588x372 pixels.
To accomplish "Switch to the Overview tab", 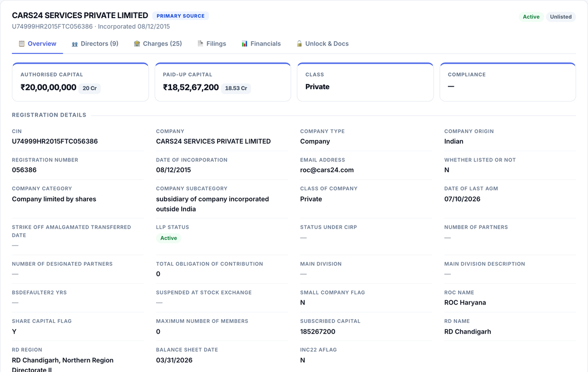I will [x=37, y=44].
